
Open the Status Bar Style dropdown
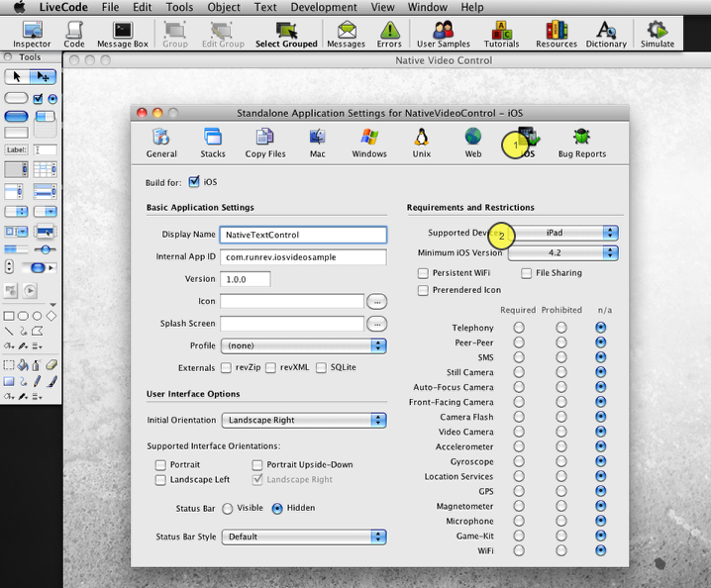(x=303, y=537)
